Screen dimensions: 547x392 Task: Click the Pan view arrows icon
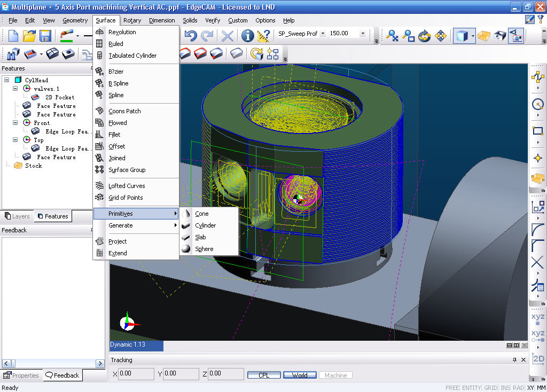pyautogui.click(x=441, y=36)
